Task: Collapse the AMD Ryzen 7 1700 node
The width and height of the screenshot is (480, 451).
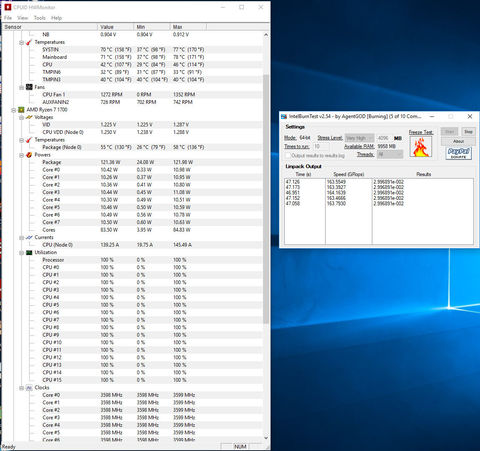Action: 13,110
